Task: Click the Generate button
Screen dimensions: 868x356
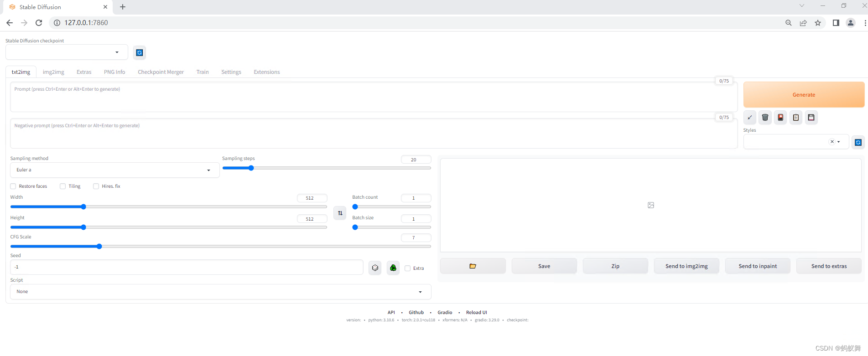Action: (804, 95)
